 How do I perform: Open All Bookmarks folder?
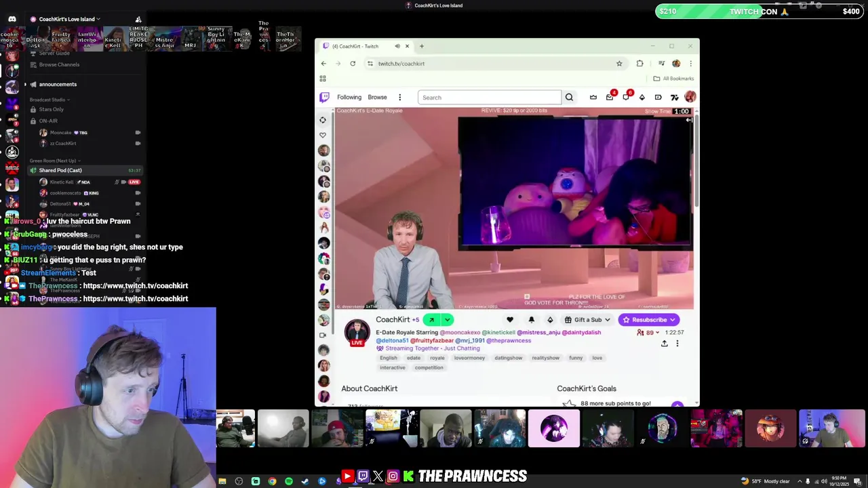click(x=673, y=79)
